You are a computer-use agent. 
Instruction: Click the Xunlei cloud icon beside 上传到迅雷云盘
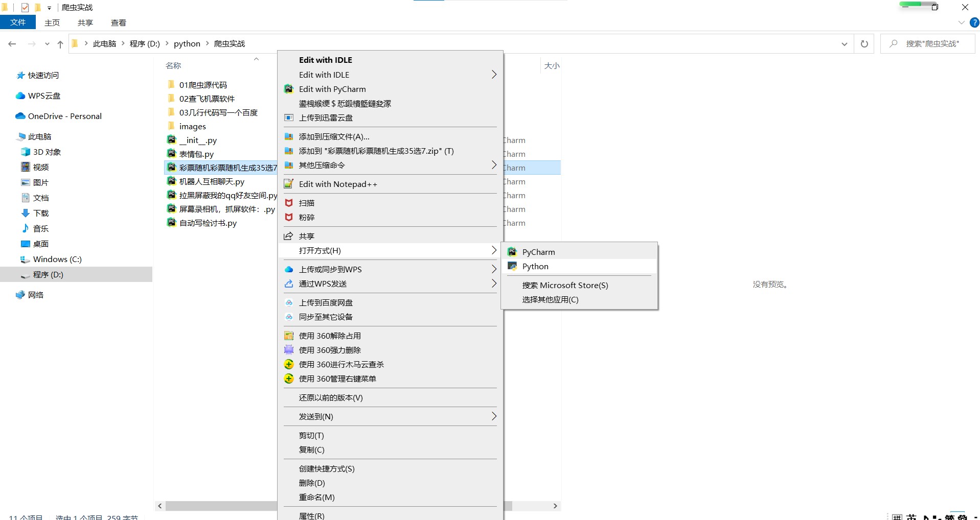click(x=289, y=117)
